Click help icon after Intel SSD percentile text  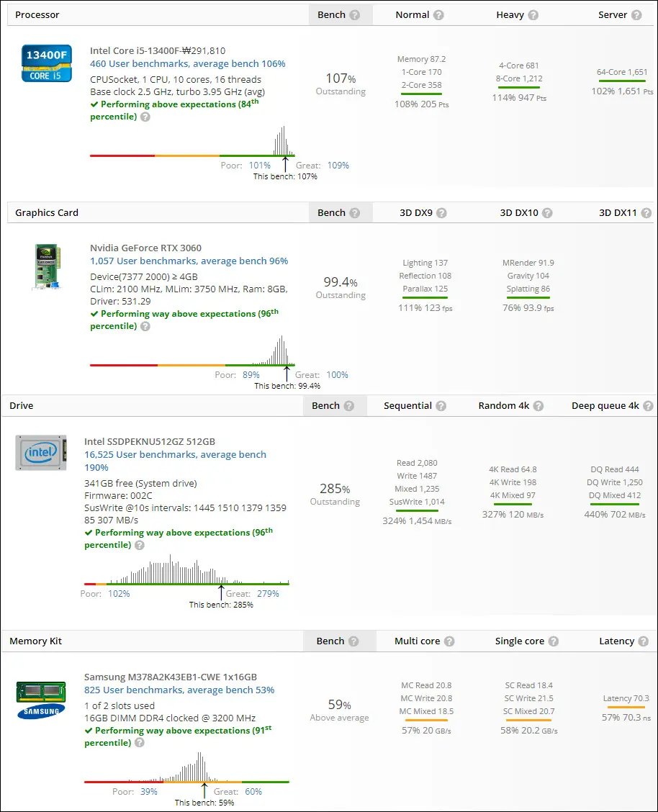point(140,546)
